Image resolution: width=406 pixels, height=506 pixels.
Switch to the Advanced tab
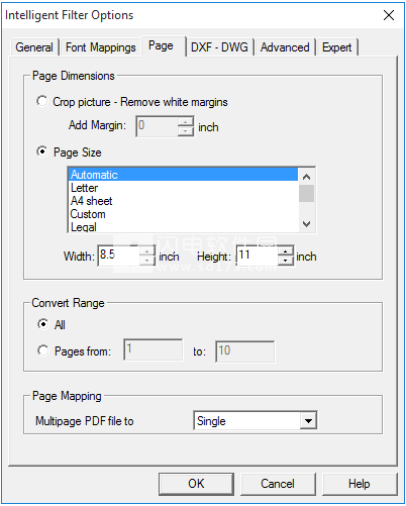285,47
